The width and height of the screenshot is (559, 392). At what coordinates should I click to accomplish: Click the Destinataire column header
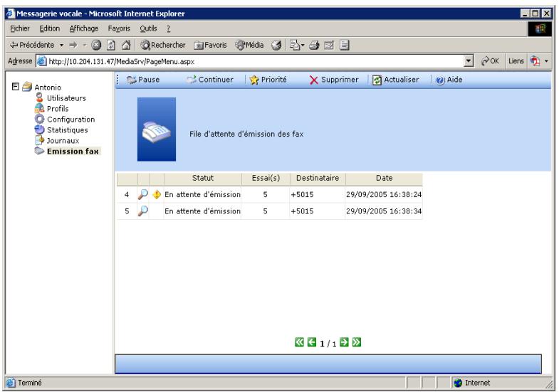[x=318, y=179]
